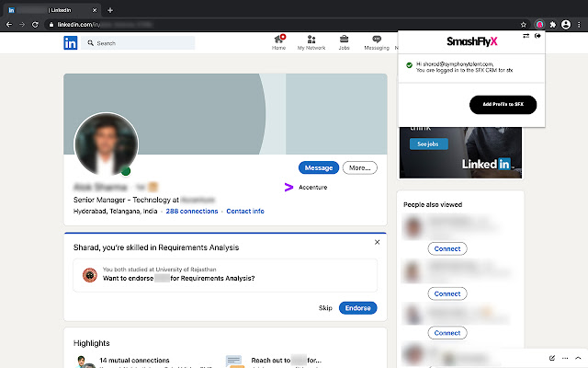Click the See jobs ad button
Image resolution: width=588 pixels, height=368 pixels.
point(429,144)
